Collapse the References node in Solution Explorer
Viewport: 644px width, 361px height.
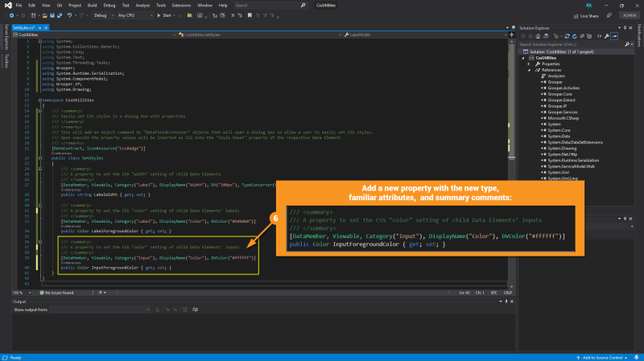(529, 70)
